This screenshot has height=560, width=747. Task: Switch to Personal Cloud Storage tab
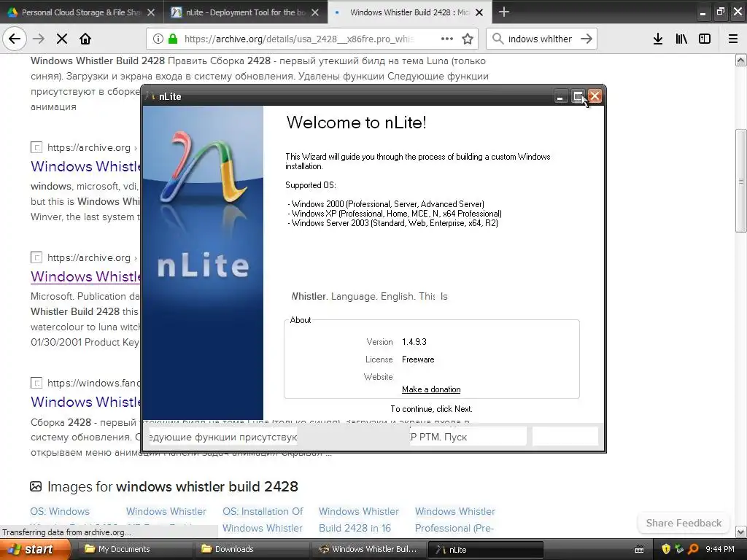81,12
